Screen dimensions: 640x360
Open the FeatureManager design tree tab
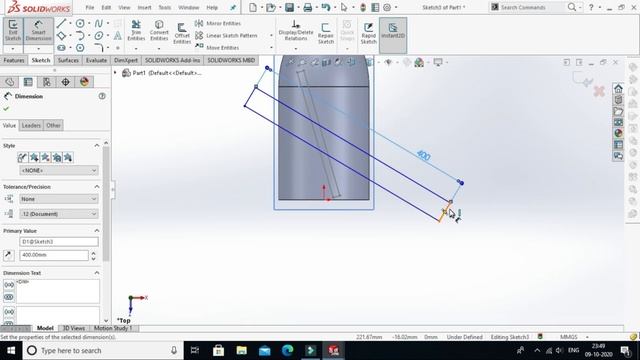click(x=9, y=82)
